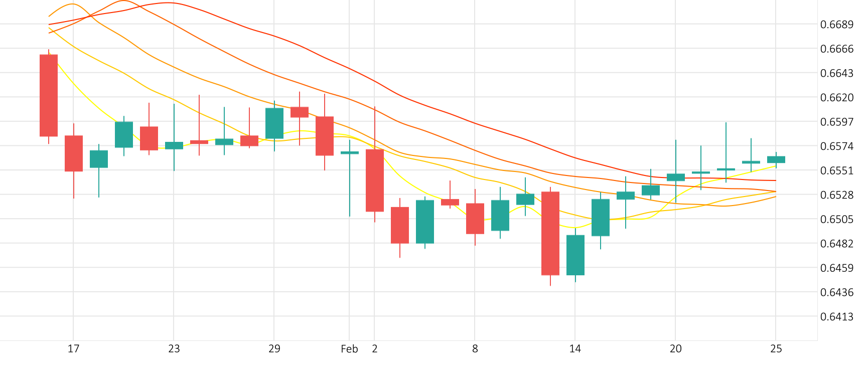Click the date label 20 on time axis
The height and width of the screenshot is (366, 868).
[x=675, y=348]
